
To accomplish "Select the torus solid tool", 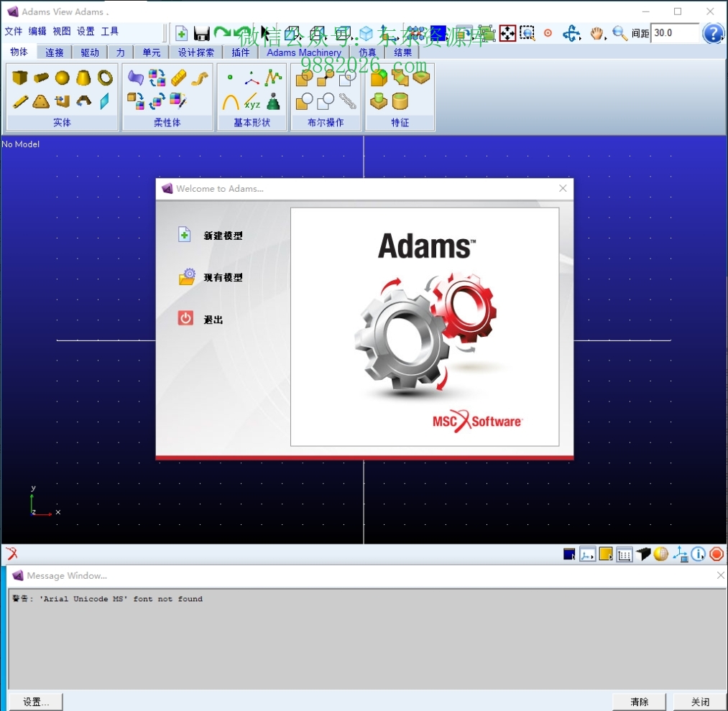I will point(105,78).
